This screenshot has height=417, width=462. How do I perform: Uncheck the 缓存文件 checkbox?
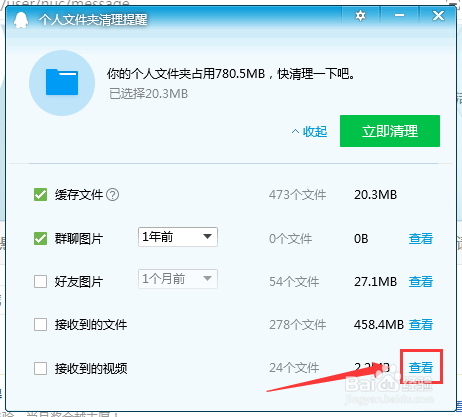pos(40,195)
